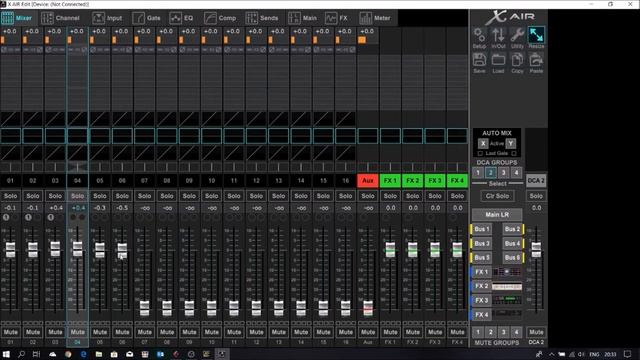Mute the FX 4 return
The image size is (640, 360).
click(457, 332)
